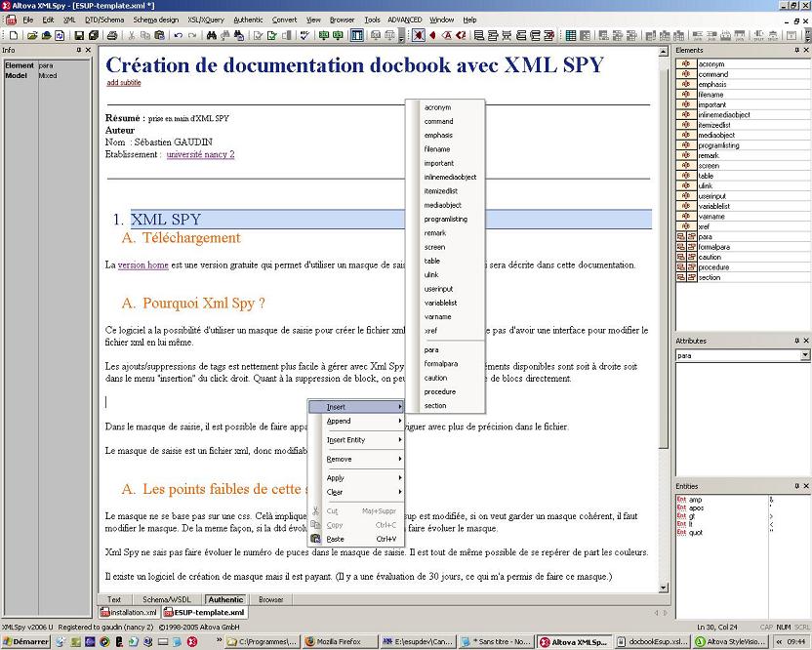Click the Print icon in the toolbar
812x650 pixels.
112,36
